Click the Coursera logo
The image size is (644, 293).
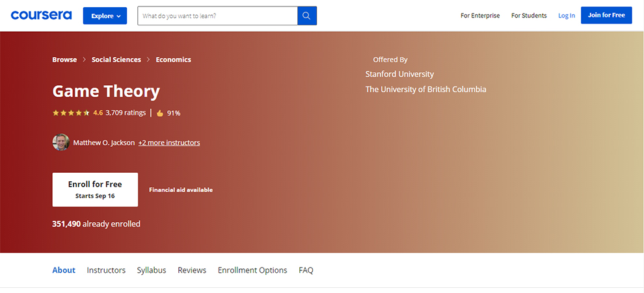coord(41,15)
